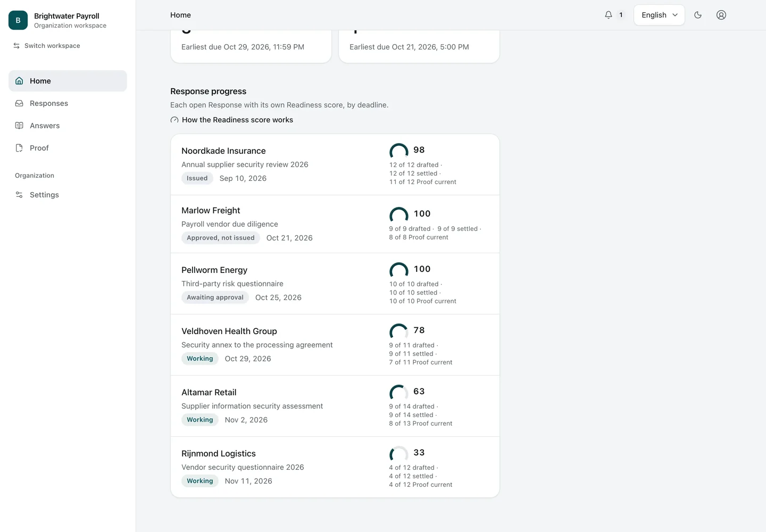
Task: Click Marlow Freight readiness ring
Action: click(x=399, y=215)
